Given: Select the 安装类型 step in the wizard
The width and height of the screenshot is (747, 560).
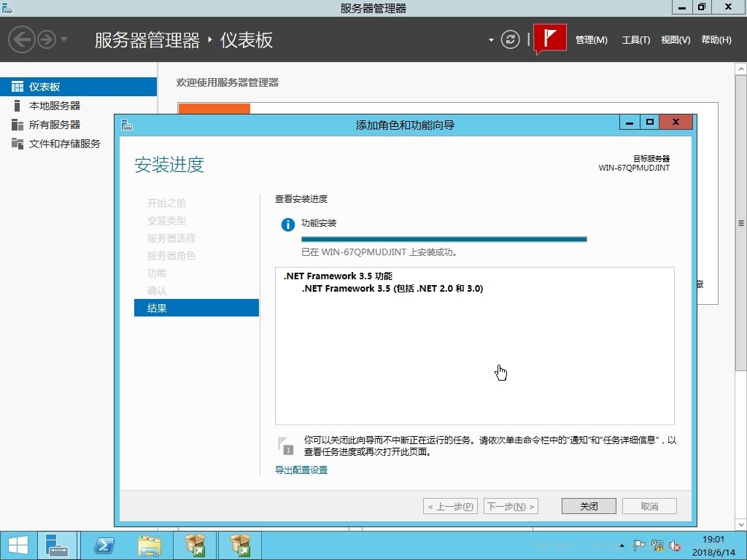Looking at the screenshot, I should [x=166, y=220].
